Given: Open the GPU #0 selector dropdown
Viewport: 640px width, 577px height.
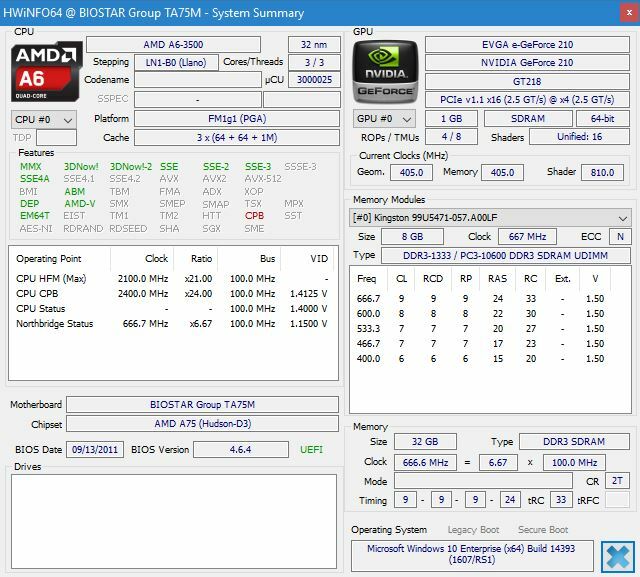Looking at the screenshot, I should [x=384, y=119].
